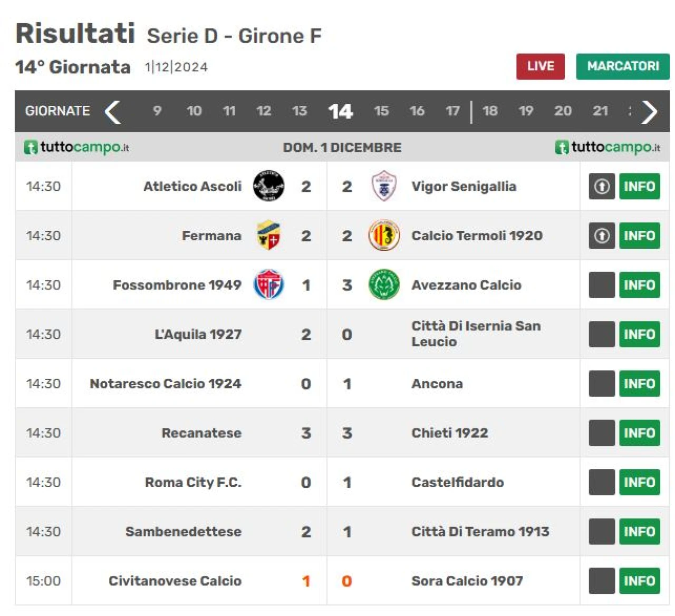Viewport: 675px width, 616px height.
Task: Open INFO for Civitanovese Calcio match
Action: click(640, 581)
